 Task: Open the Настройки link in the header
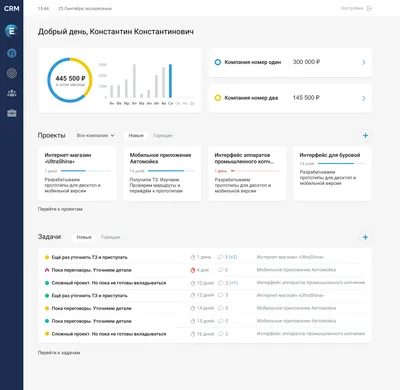[x=352, y=8]
